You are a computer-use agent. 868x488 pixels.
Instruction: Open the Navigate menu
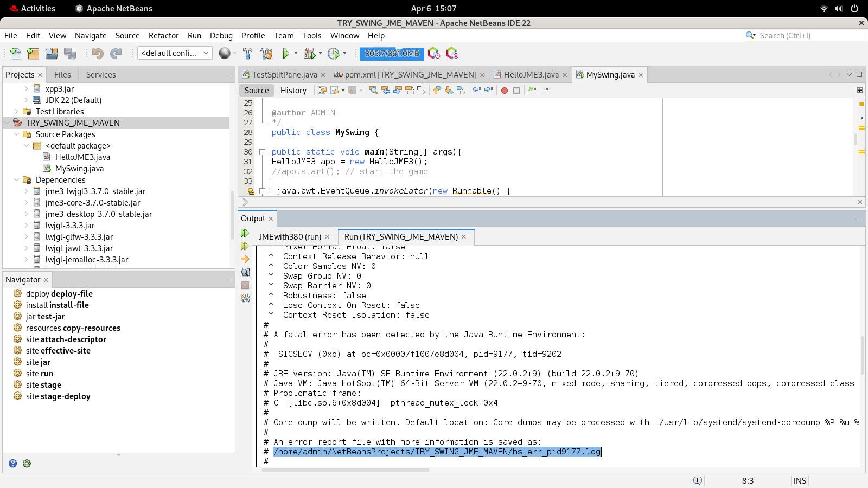click(91, 36)
